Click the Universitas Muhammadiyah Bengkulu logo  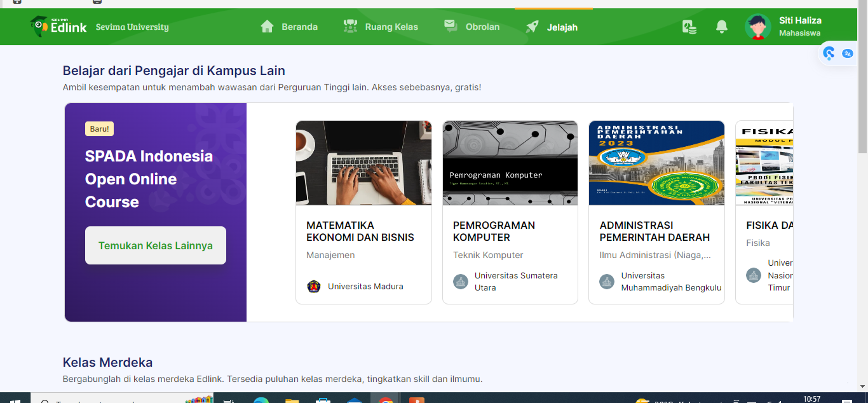607,282
